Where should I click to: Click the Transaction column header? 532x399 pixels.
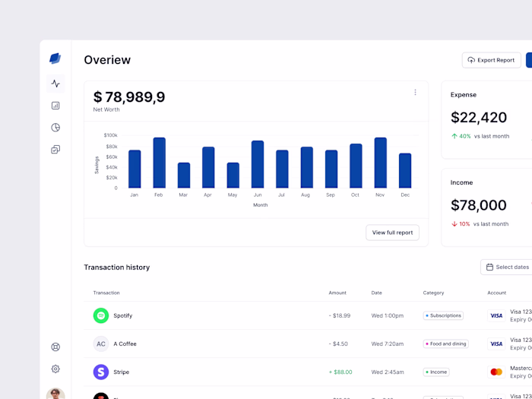click(106, 293)
